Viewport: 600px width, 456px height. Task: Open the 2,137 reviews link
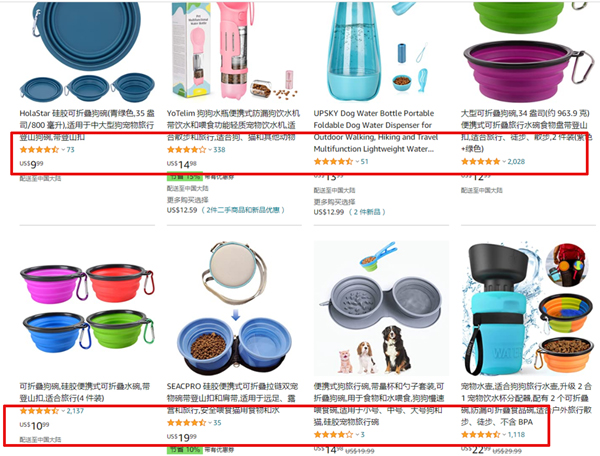click(75, 411)
